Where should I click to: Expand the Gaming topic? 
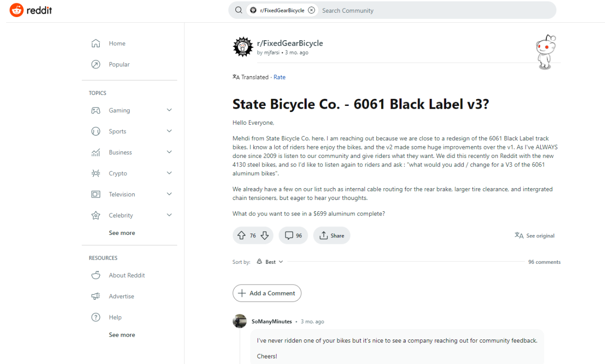(x=169, y=110)
